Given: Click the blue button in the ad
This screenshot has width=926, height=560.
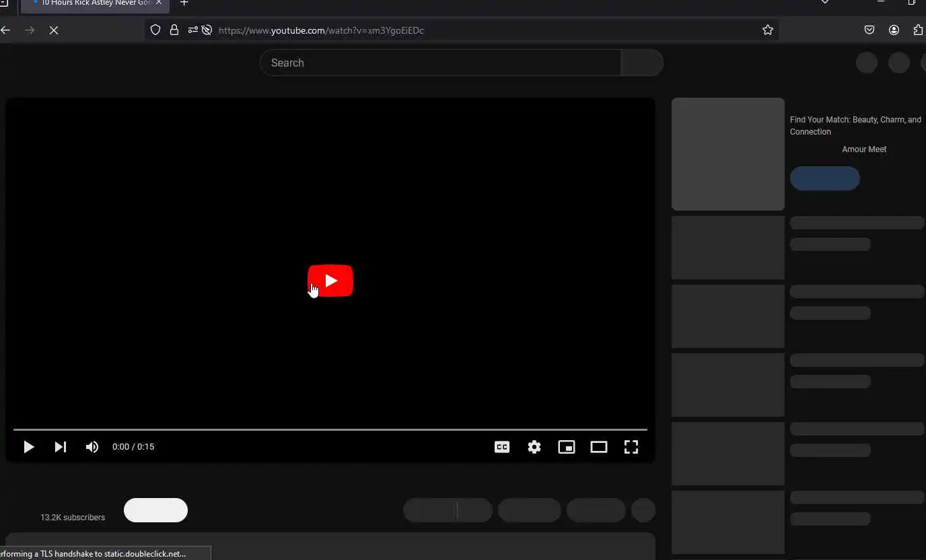Looking at the screenshot, I should coord(825,178).
